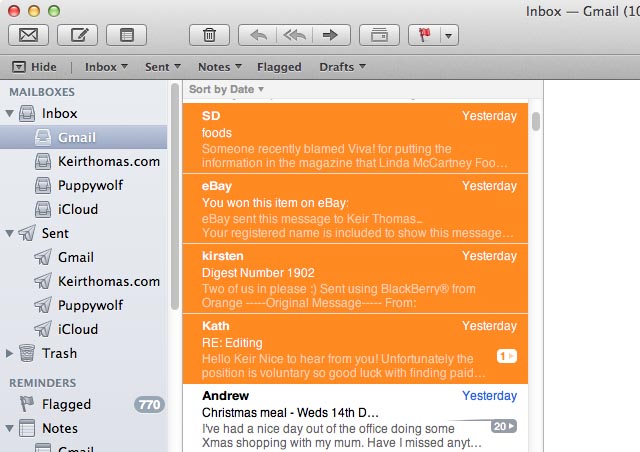640x452 pixels.
Task: Create a new note from toolbar
Action: 126,35
